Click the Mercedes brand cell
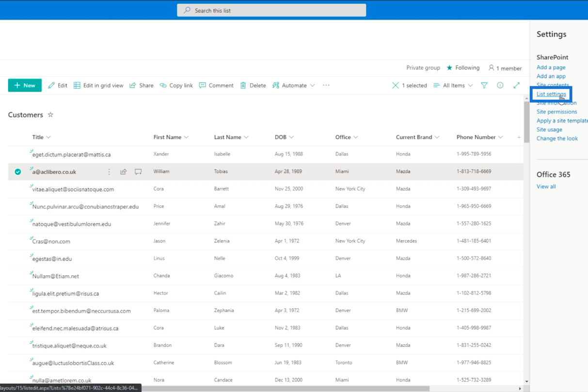The width and height of the screenshot is (588, 392). [x=406, y=241]
